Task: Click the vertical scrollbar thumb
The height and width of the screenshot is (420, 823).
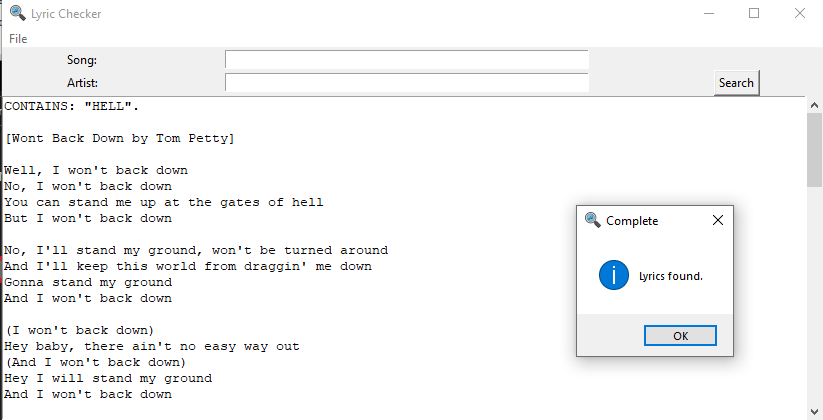Action: (x=815, y=150)
